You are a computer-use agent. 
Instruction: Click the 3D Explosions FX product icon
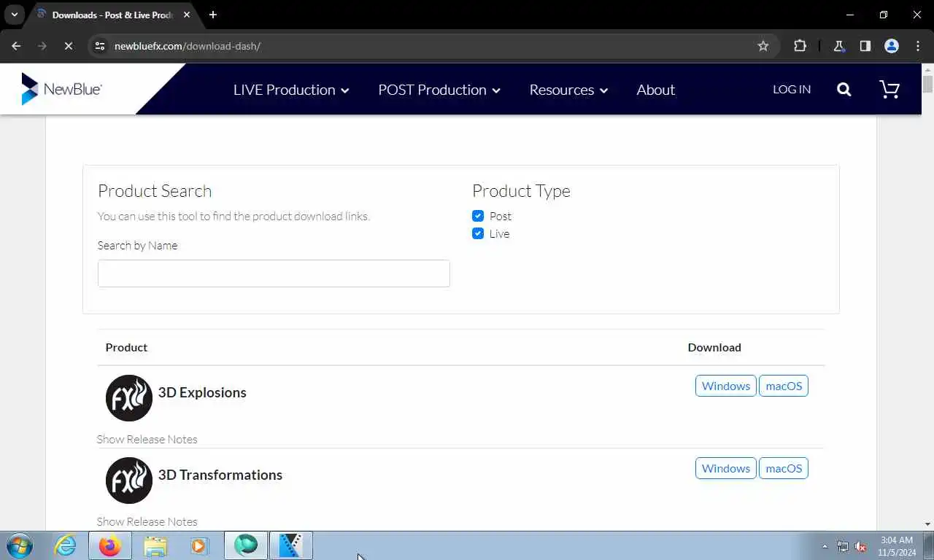click(x=129, y=398)
